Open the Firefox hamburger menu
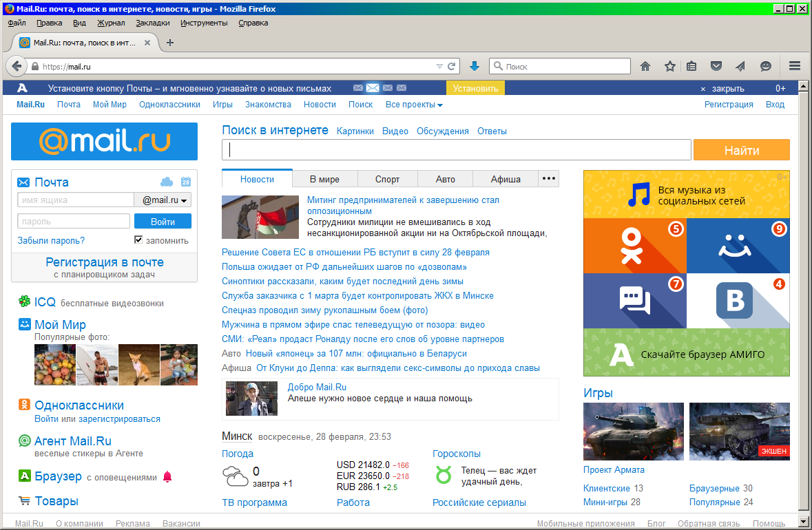 [794, 66]
